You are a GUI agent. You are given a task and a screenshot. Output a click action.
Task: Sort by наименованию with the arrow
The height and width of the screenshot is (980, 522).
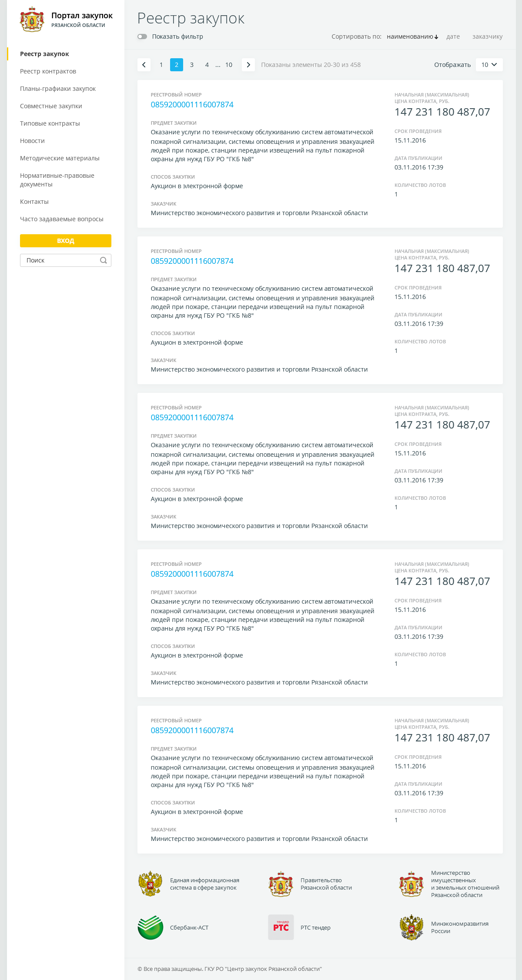tap(412, 37)
